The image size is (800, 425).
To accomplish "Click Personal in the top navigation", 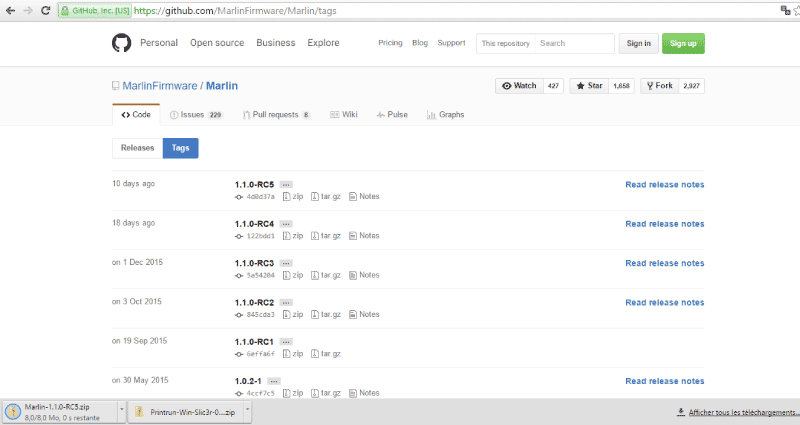I will coord(159,43).
